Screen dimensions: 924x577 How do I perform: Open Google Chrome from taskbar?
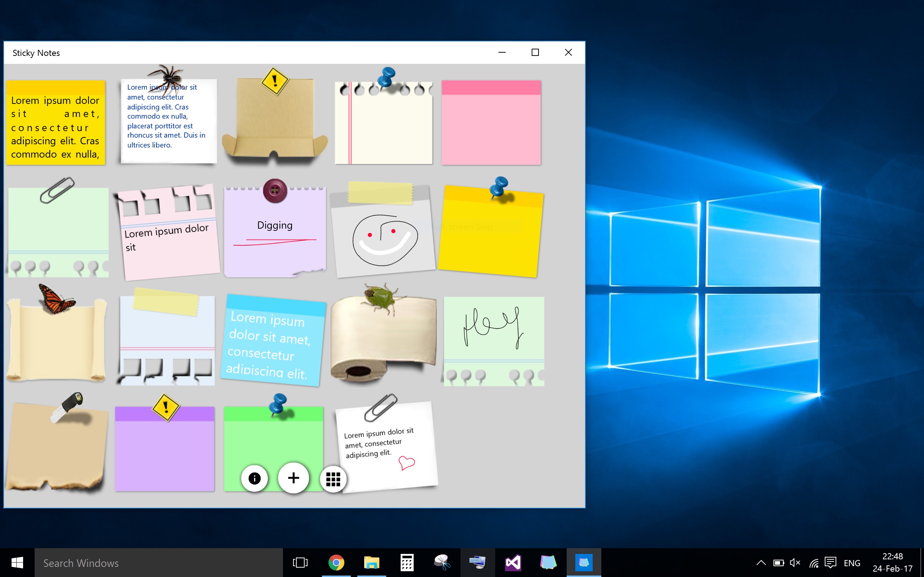(336, 563)
